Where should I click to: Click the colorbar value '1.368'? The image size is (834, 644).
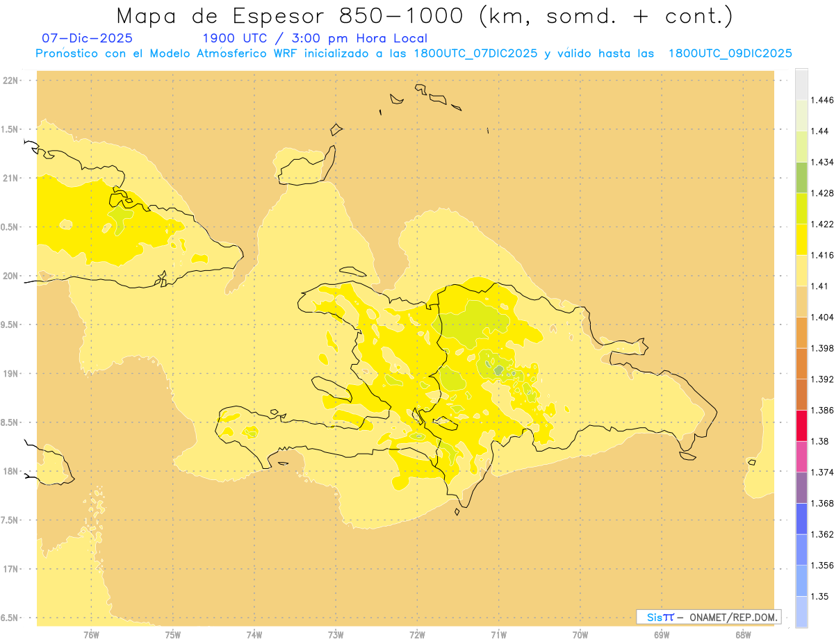[821, 503]
